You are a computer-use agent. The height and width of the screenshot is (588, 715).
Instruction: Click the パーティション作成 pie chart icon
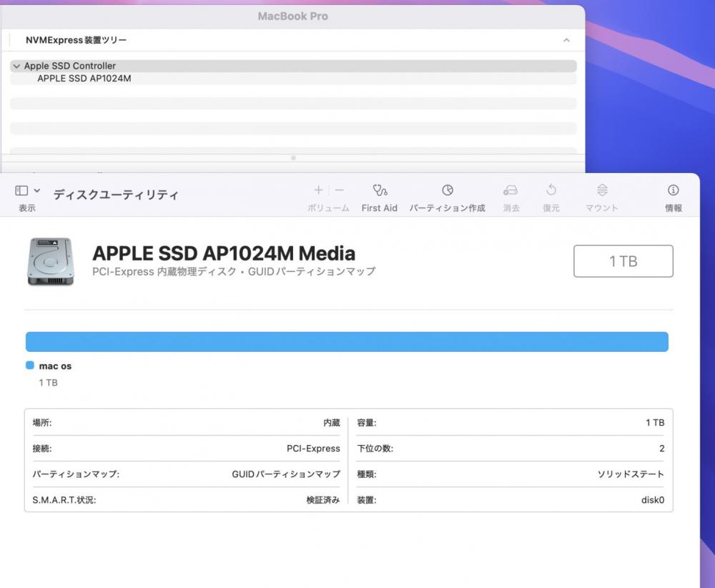coord(448,190)
